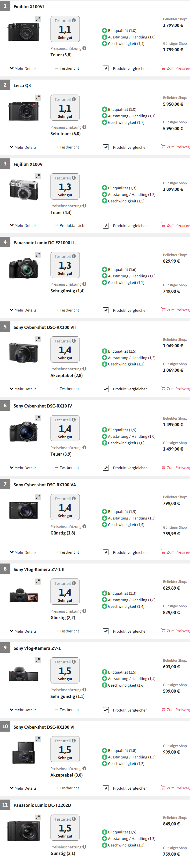
Task: Enable compare checkbox for Sony Vlog-Kamera ZV-1
Action: 106,710
